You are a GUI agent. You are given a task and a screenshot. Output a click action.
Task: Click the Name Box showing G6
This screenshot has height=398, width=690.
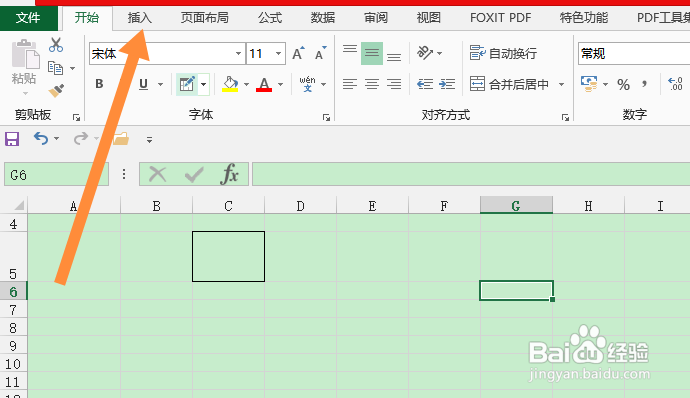pos(56,174)
